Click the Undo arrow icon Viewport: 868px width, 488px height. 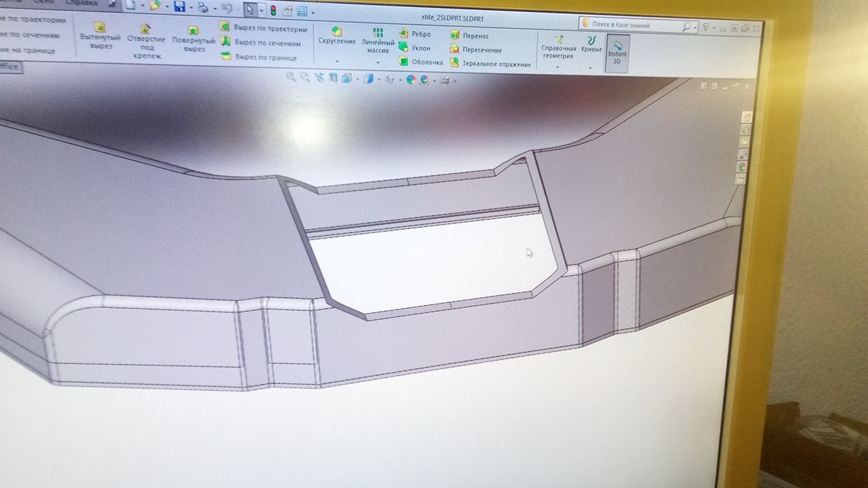click(x=227, y=9)
